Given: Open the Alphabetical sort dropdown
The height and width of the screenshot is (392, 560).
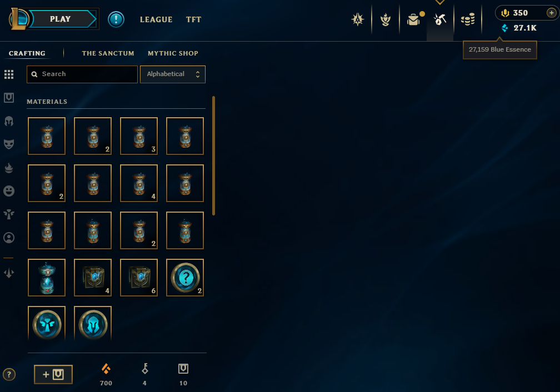Looking at the screenshot, I should coord(173,74).
